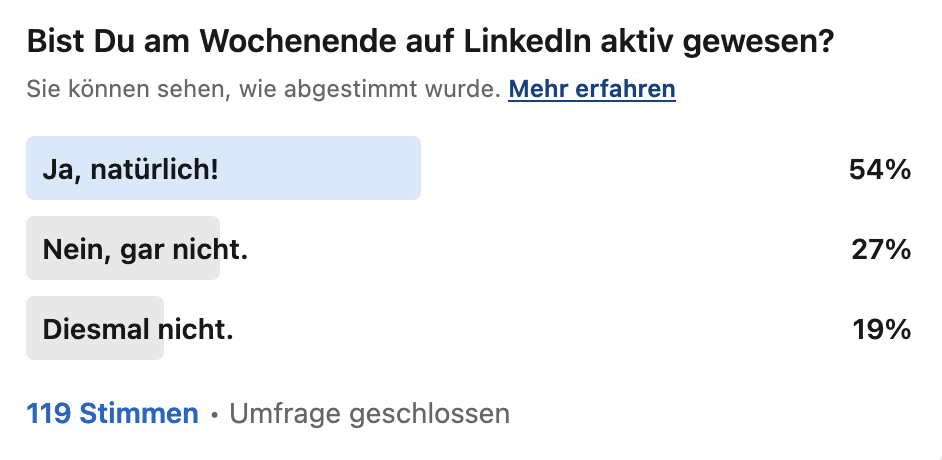
Task: Select the 'Ja, natürlich!' poll option
Action: point(469,168)
